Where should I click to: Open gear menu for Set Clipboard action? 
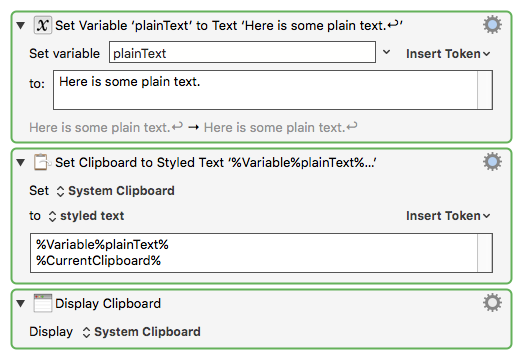492,162
